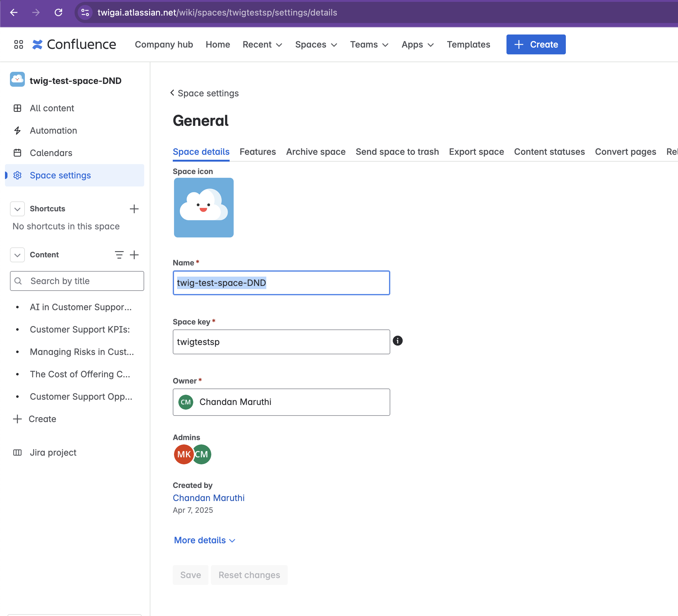Open Content sort and filter icon

coord(119,255)
